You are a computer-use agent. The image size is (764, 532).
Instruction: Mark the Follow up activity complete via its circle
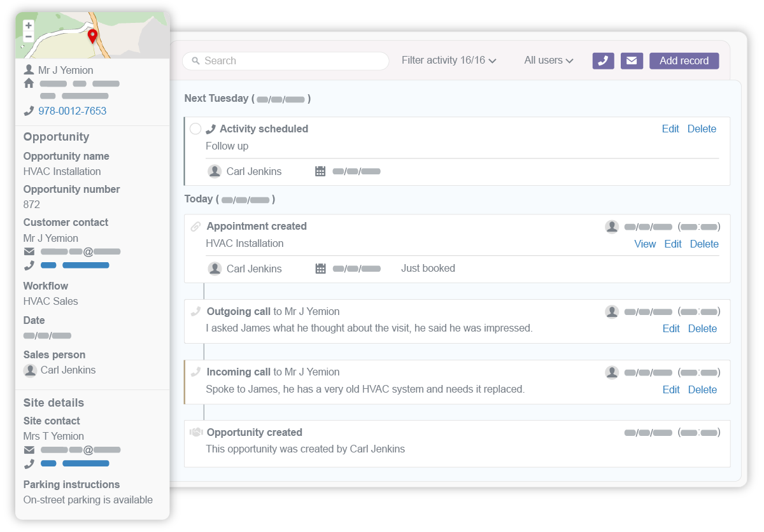pyautogui.click(x=195, y=129)
